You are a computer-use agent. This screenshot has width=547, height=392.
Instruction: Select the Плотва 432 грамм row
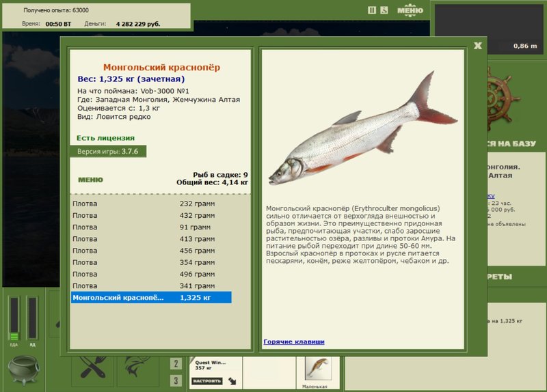coord(151,215)
